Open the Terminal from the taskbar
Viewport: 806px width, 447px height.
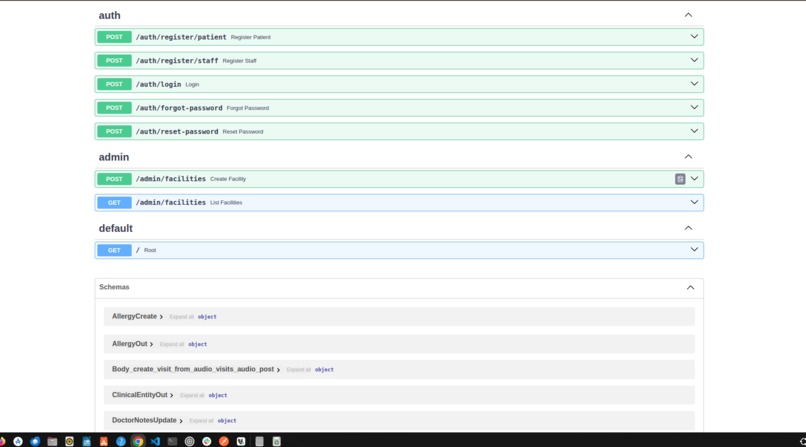point(172,441)
